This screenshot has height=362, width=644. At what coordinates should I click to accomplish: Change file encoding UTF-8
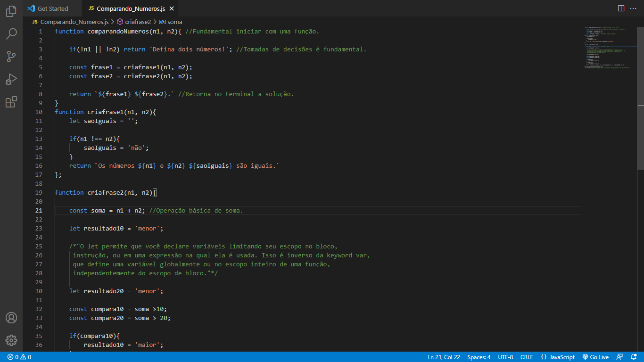505,357
